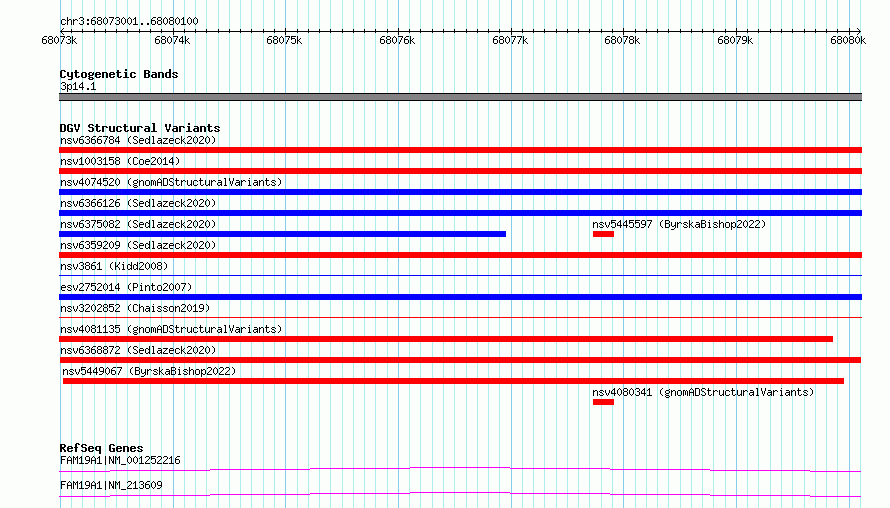This screenshot has height=508, width=890.
Task: Click nsv6359209 (Sedlazeck2020) label
Action: point(138,245)
